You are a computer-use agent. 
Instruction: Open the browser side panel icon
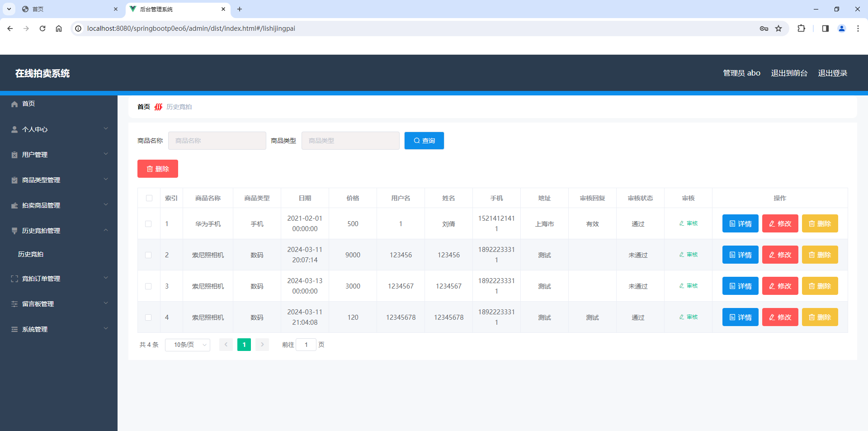click(x=826, y=28)
